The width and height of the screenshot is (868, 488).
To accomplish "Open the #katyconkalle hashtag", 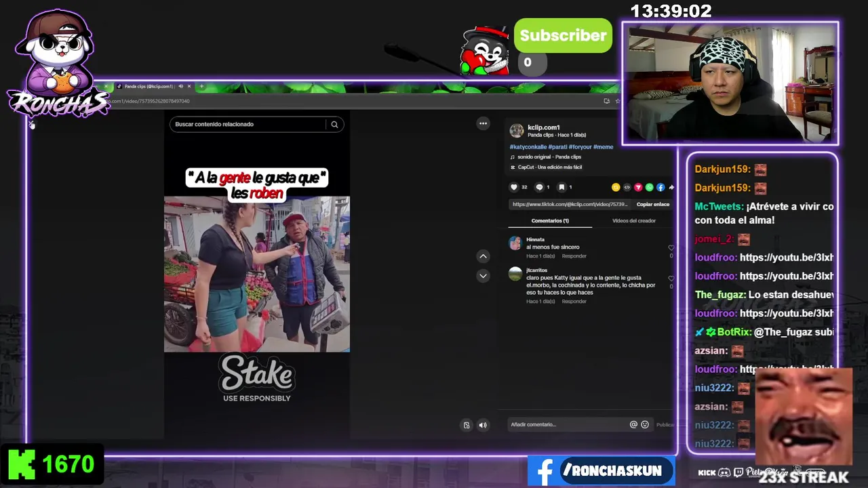I will point(528,146).
